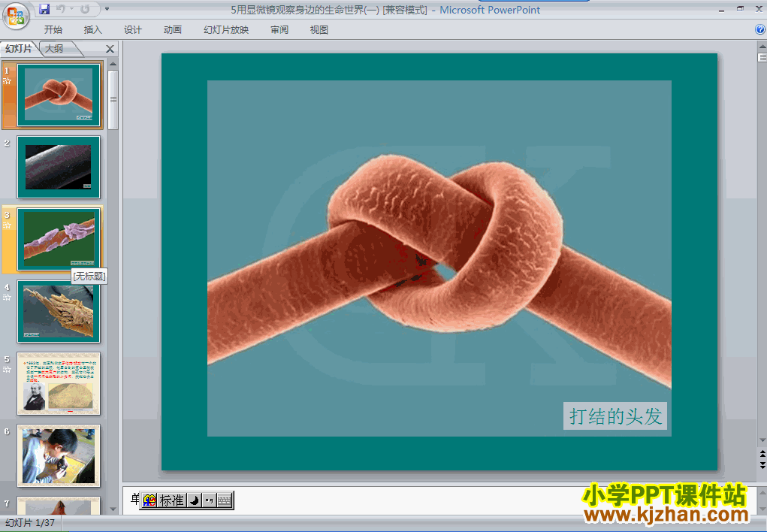Open the 视图 ribbon tab
Image resolution: width=767 pixels, height=532 pixels.
pyautogui.click(x=319, y=30)
